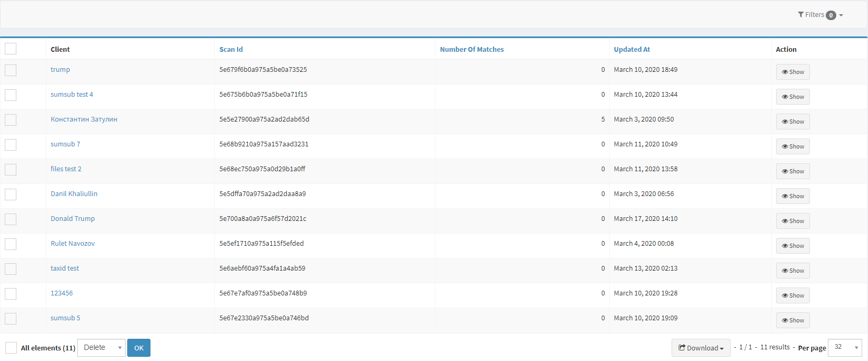The height and width of the screenshot is (361, 868).
Task: Click the Show eye button for trump row
Action: (x=792, y=72)
